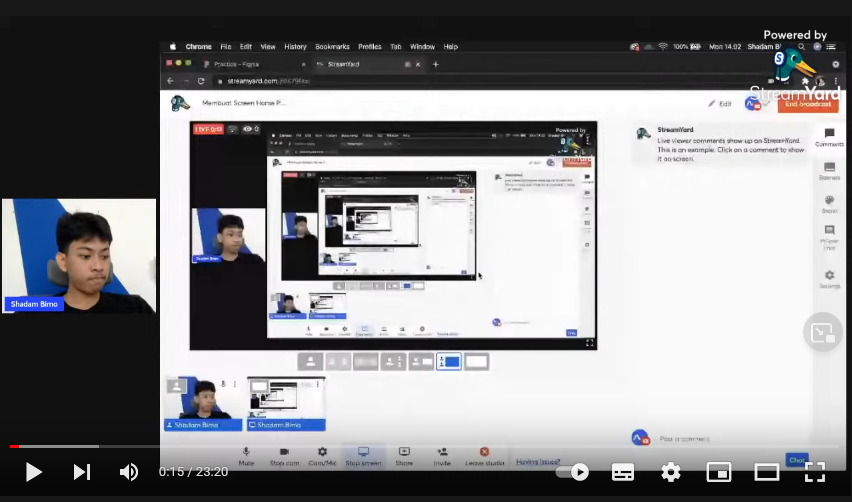The height and width of the screenshot is (502, 852).
Task: Mute the YouTube player volume
Action: pyautogui.click(x=129, y=472)
